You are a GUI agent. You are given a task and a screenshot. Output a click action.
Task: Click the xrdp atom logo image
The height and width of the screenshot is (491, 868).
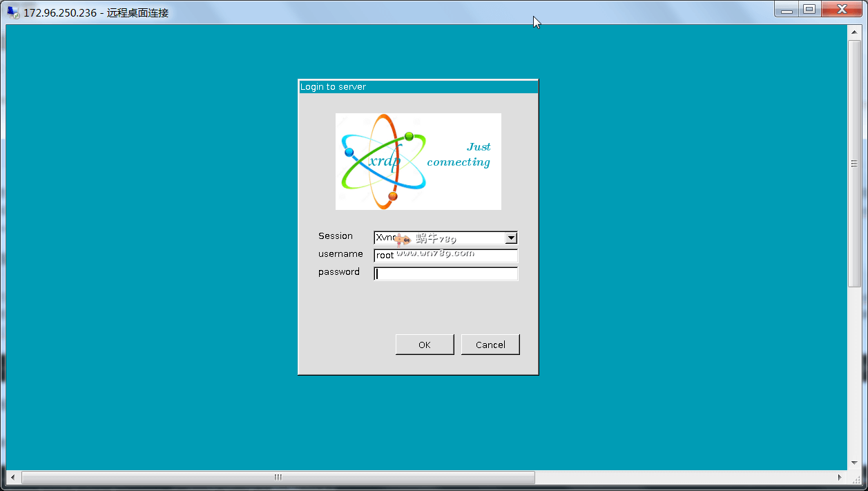[418, 162]
